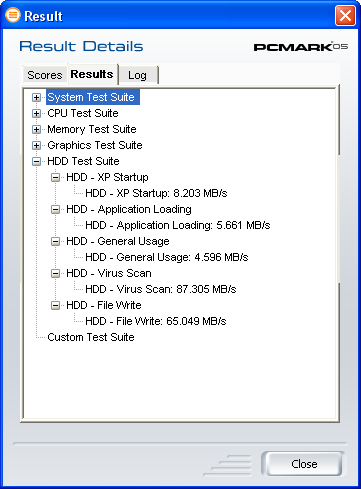This screenshot has width=361, height=489.
Task: Click the orange Result window icon
Action: pos(13,15)
